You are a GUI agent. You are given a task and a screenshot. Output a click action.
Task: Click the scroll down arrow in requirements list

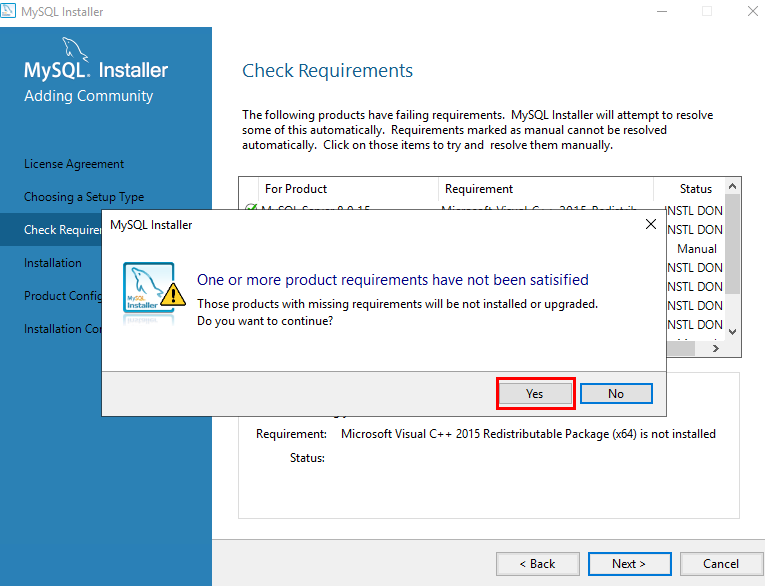732,332
